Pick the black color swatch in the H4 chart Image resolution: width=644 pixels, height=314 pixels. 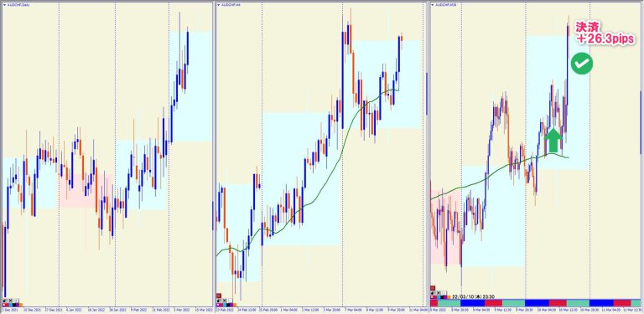click(228, 305)
